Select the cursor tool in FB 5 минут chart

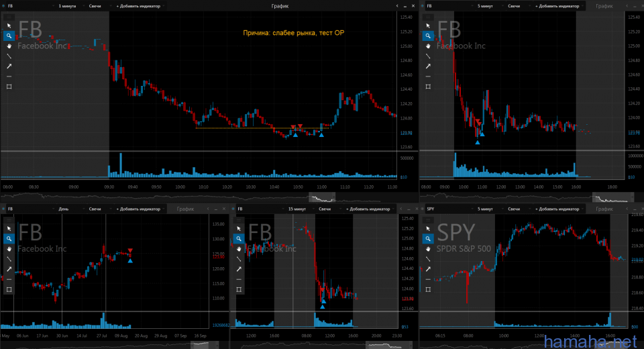(428, 26)
